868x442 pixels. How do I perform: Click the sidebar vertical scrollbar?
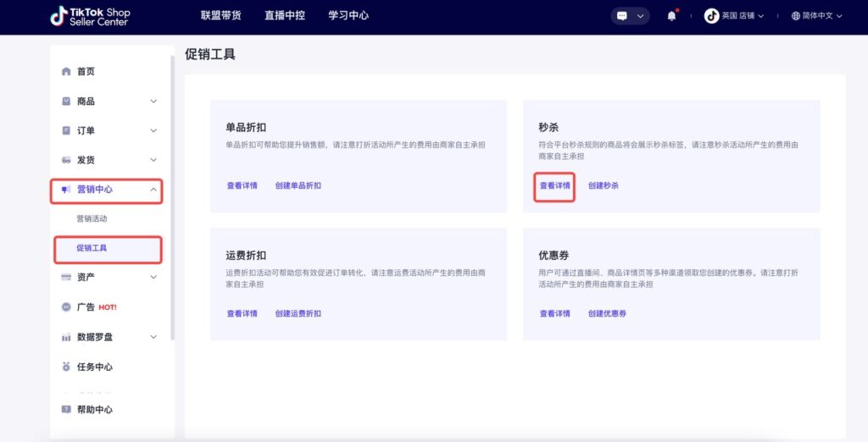point(172,199)
